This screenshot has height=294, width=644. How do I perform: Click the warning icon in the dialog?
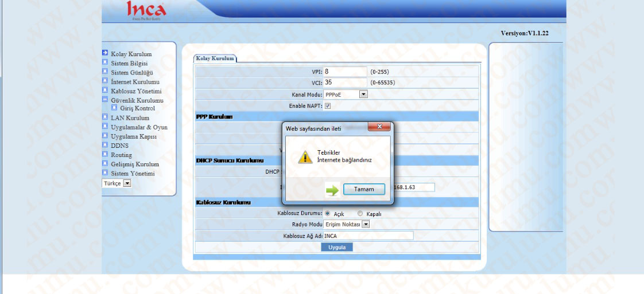[305, 156]
